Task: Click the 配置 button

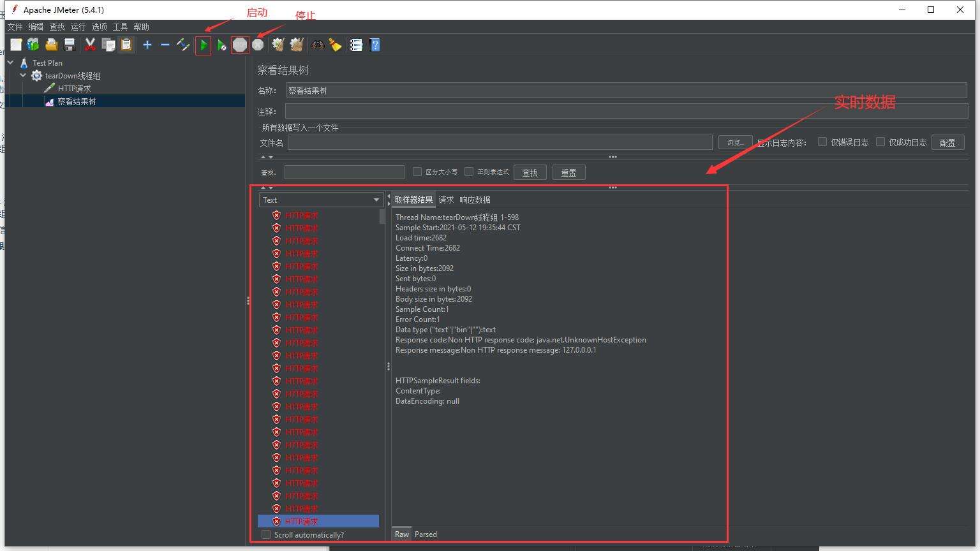Action: coord(947,143)
